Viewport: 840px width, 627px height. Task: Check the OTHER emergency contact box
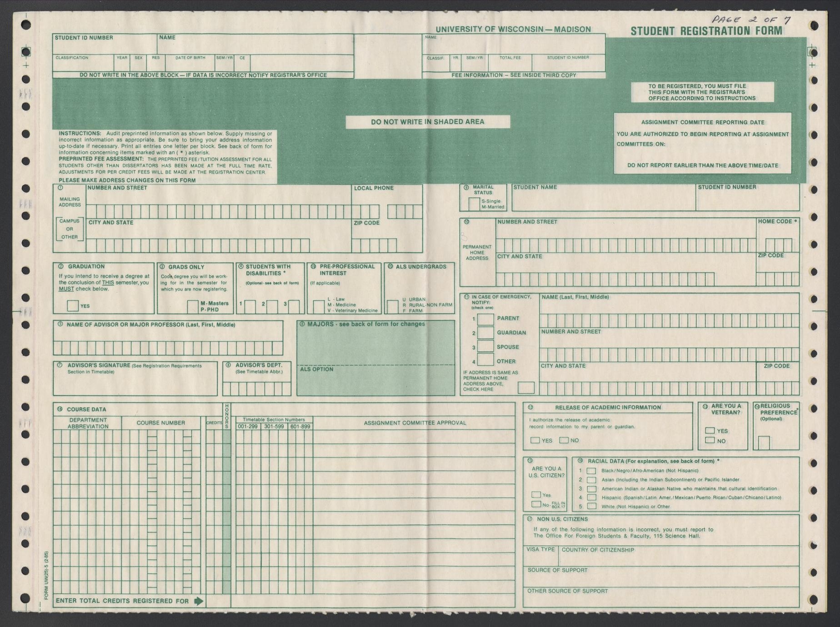485,360
